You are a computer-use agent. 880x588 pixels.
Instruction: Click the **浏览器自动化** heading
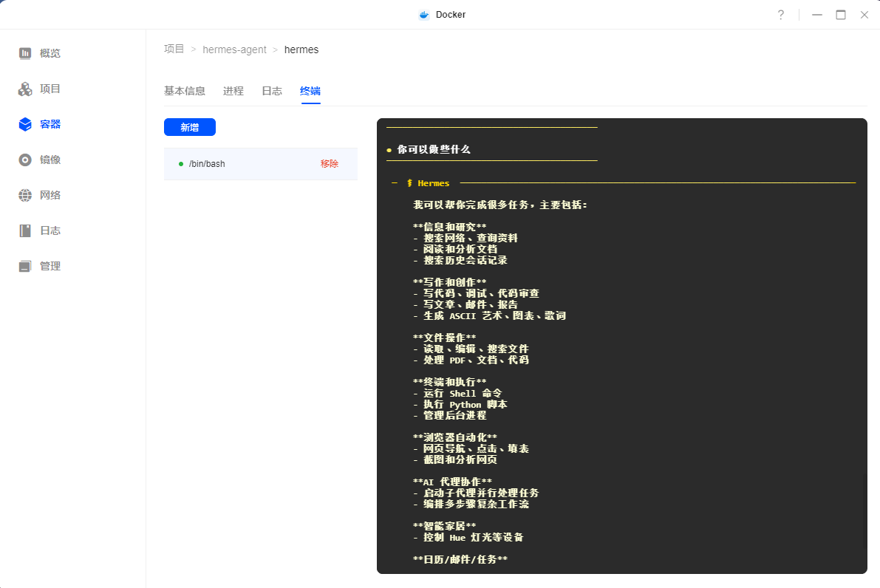click(x=455, y=437)
